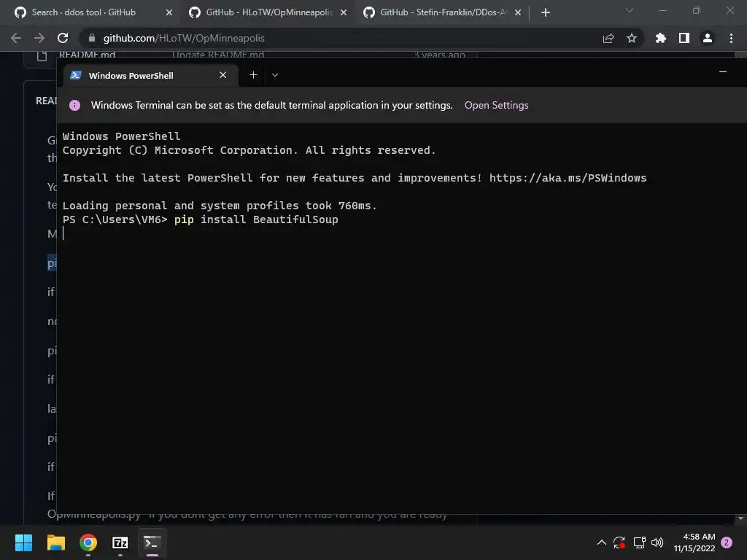Image resolution: width=747 pixels, height=560 pixels.
Task: Open Windows Start menu
Action: tap(23, 542)
